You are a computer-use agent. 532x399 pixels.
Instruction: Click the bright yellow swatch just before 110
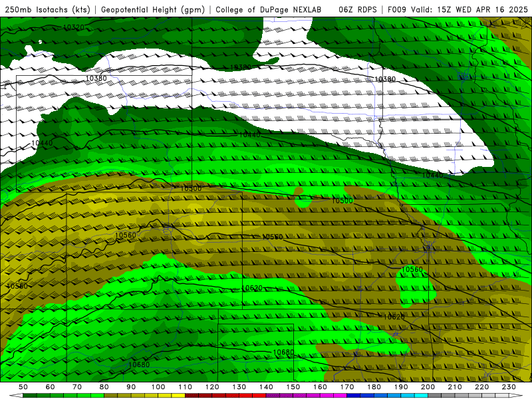pos(178,396)
